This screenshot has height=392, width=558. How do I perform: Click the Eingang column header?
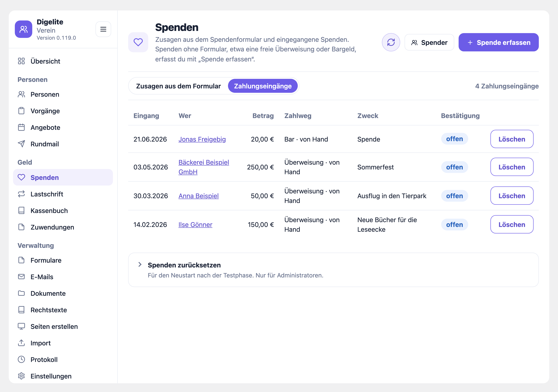point(146,116)
